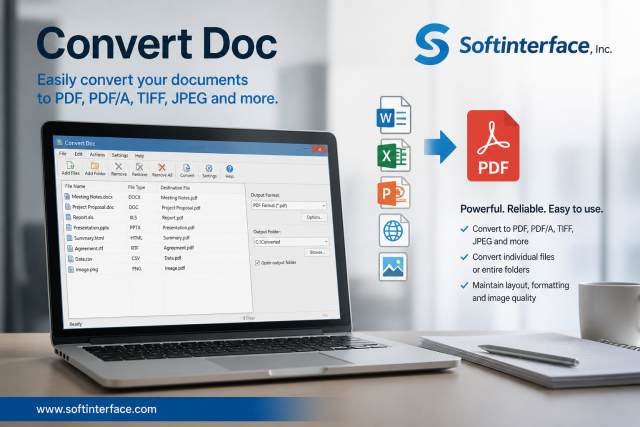The image size is (640, 427).
Task: Click the Add Folder toolbar icon
Action: 95,166
